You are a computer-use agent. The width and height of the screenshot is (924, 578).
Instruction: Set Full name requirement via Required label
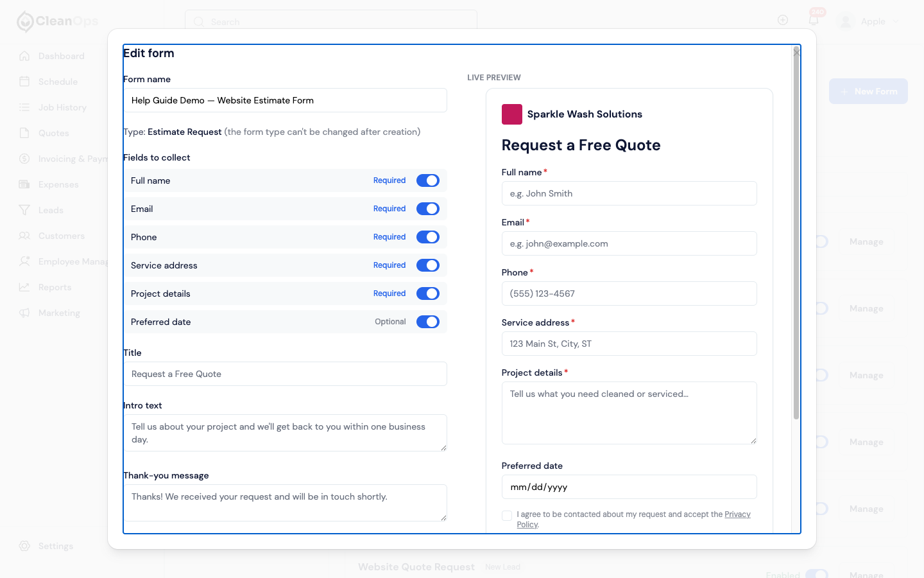tap(389, 180)
